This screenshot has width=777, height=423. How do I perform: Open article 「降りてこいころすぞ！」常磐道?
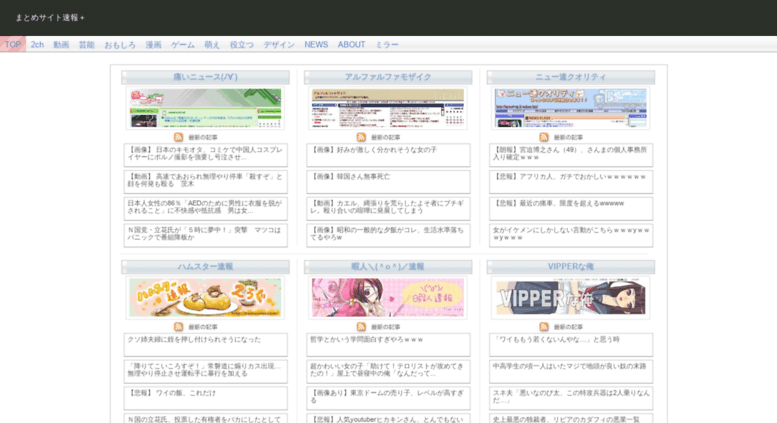click(206, 371)
